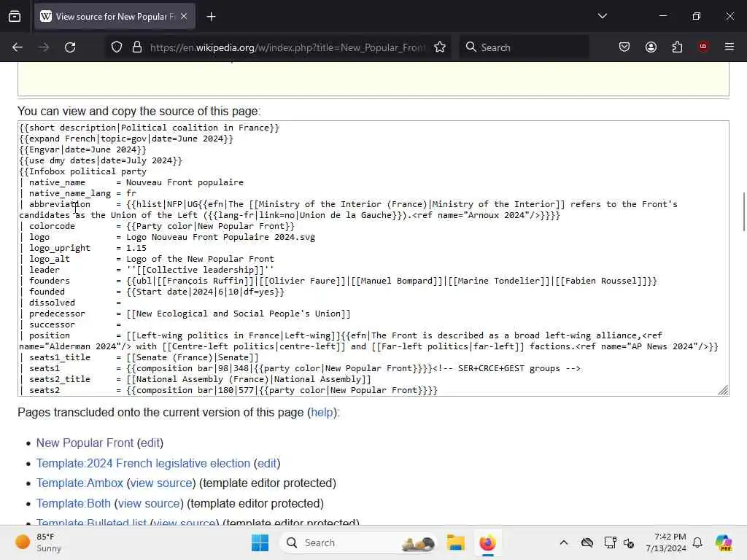Open the uBlock Origin extension icon
Viewport: 747px width, 560px height.
(x=703, y=47)
